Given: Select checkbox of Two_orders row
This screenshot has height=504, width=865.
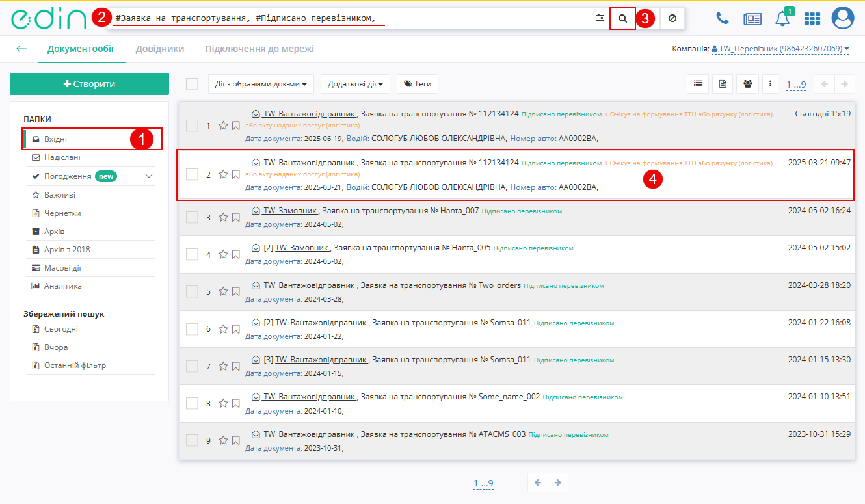Looking at the screenshot, I should point(192,291).
